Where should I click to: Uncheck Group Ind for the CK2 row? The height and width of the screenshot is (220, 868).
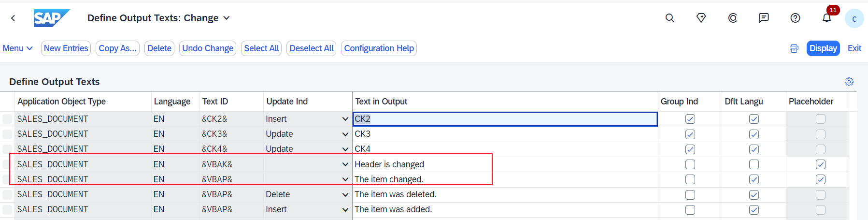pos(690,119)
